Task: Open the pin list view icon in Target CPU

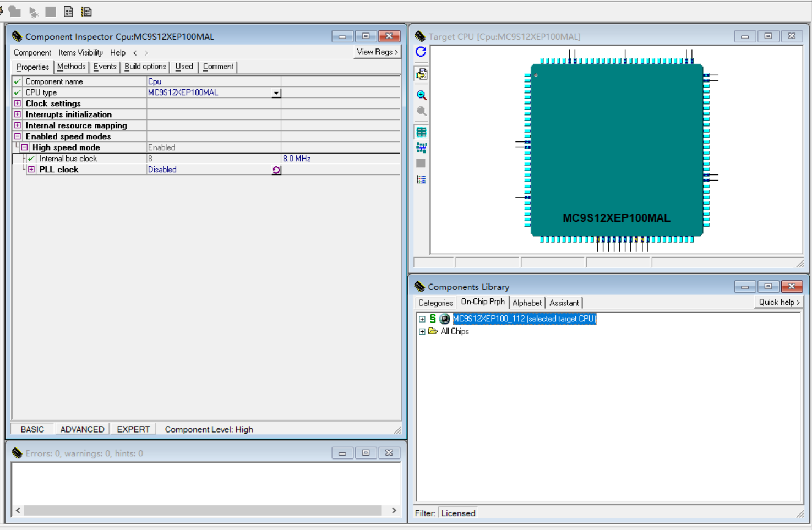Action: (x=422, y=179)
